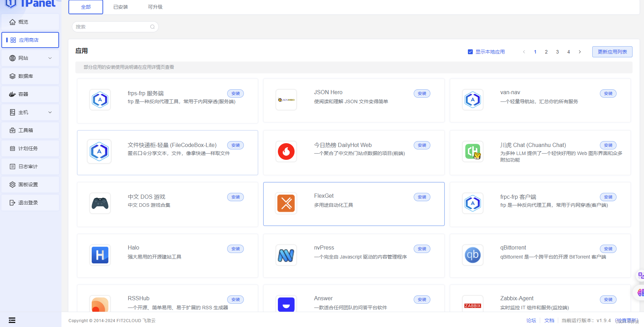Screen dimensions: 644x327
Task: Install FlexGet
Action: [422, 197]
